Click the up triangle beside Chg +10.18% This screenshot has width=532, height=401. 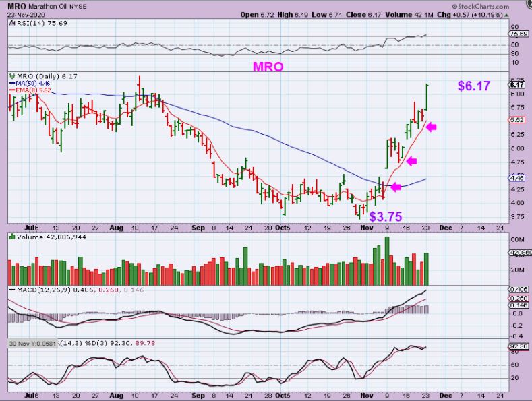[x=506, y=16]
